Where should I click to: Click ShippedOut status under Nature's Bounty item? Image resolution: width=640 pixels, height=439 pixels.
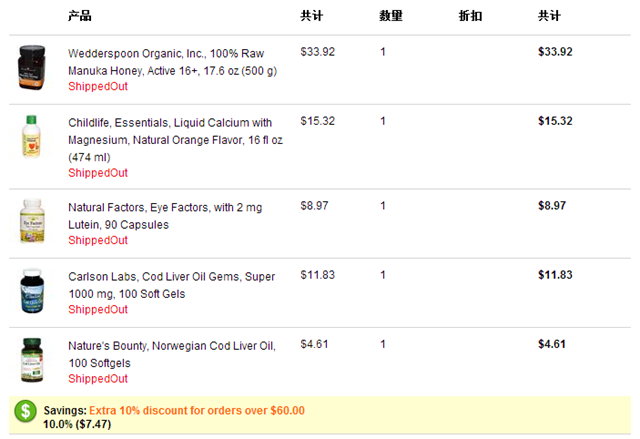click(x=98, y=379)
